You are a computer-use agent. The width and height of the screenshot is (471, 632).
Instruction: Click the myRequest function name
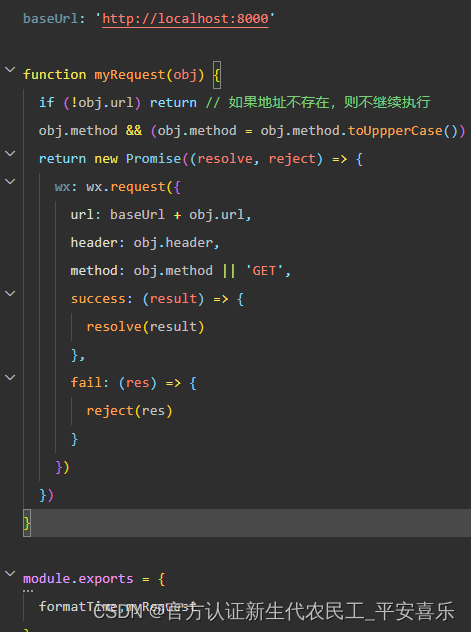point(130,75)
